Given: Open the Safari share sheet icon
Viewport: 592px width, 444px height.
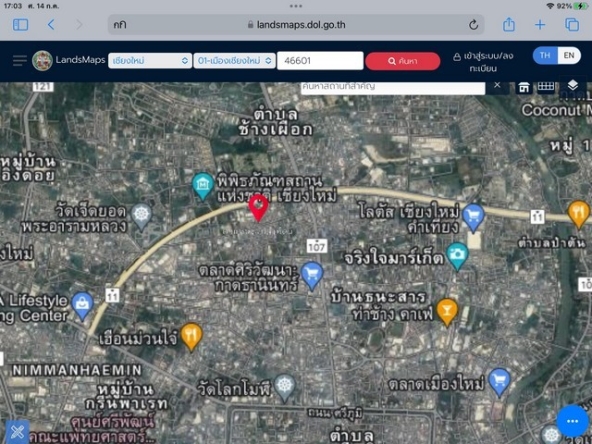Looking at the screenshot, I should [x=509, y=25].
